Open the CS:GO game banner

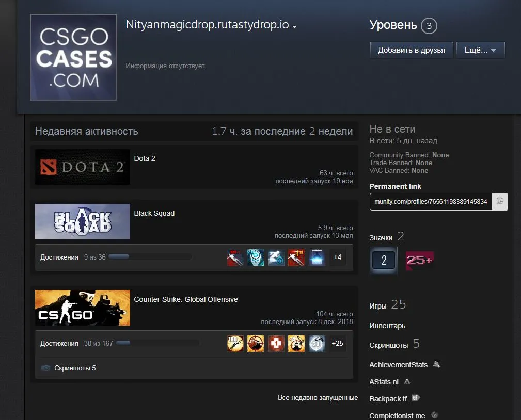click(83, 308)
